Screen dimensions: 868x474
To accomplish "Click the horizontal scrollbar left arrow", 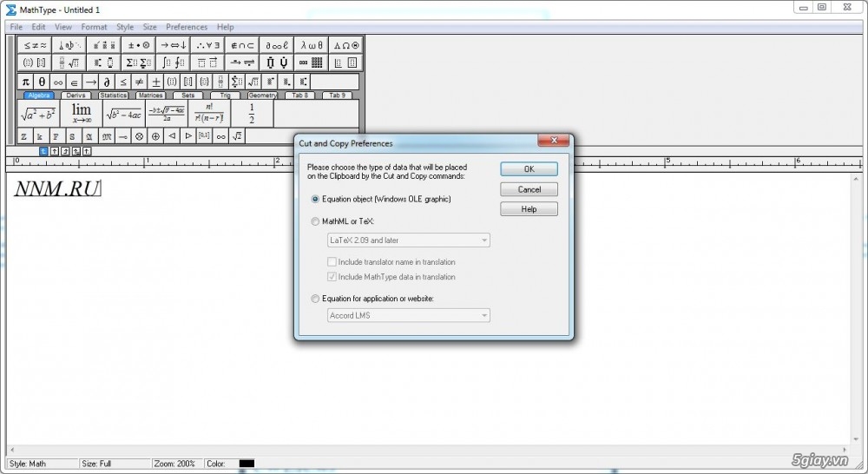I will pos(12,450).
